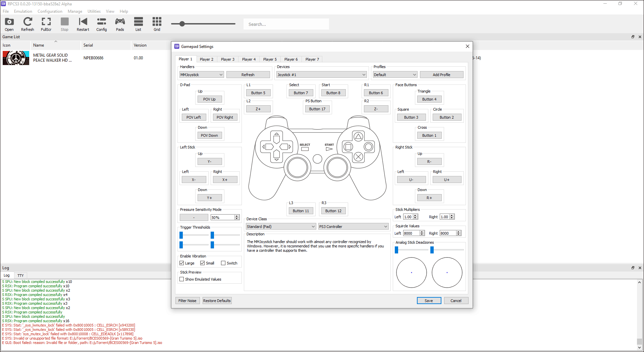The image size is (644, 352).
Task: Increase the Left stick multiplier value
Action: (x=415, y=216)
